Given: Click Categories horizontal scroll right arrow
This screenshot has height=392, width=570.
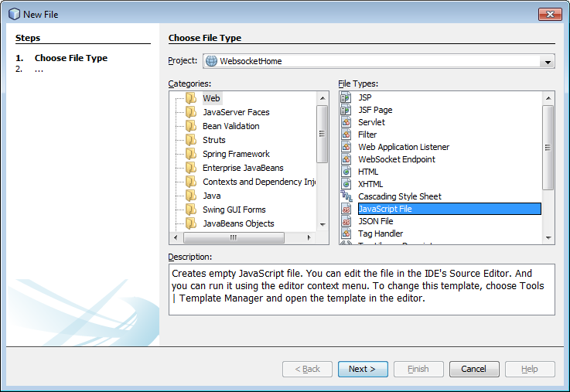Looking at the screenshot, I should (x=309, y=237).
